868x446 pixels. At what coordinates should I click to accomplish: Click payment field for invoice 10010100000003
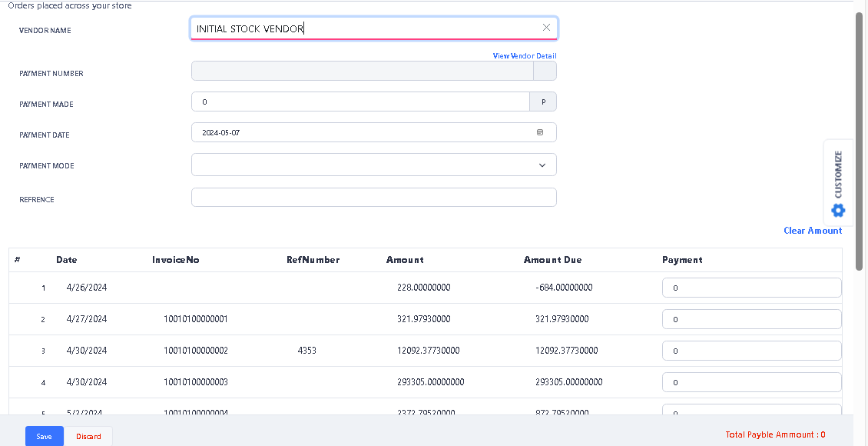[751, 382]
